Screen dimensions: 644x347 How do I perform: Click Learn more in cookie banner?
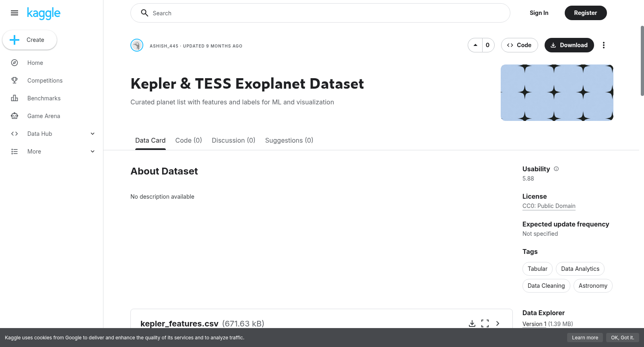[x=585, y=338]
